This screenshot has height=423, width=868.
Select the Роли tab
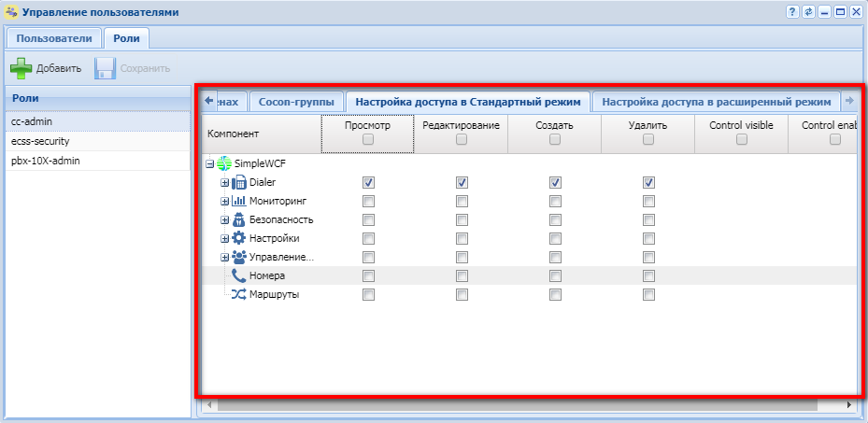[126, 38]
